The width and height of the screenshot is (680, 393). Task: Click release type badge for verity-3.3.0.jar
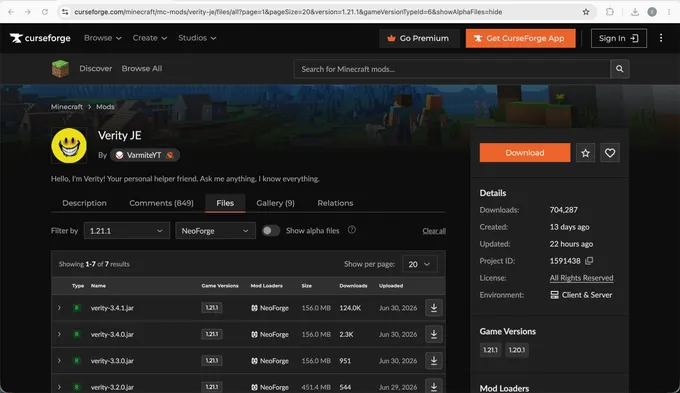tap(77, 360)
